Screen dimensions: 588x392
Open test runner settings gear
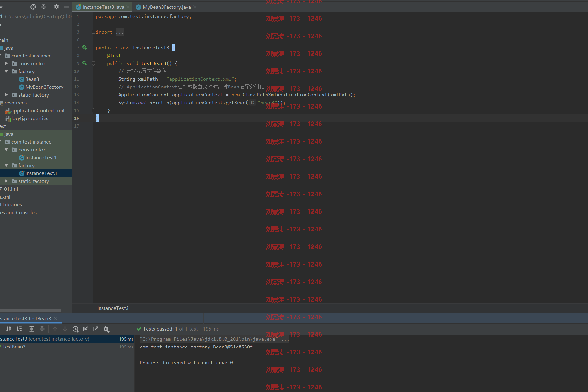(106, 329)
